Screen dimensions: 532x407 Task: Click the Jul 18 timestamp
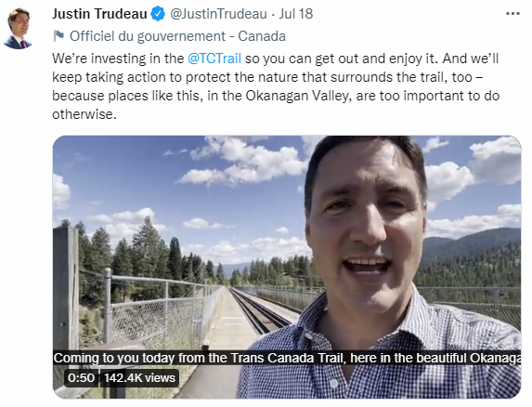pyautogui.click(x=296, y=14)
